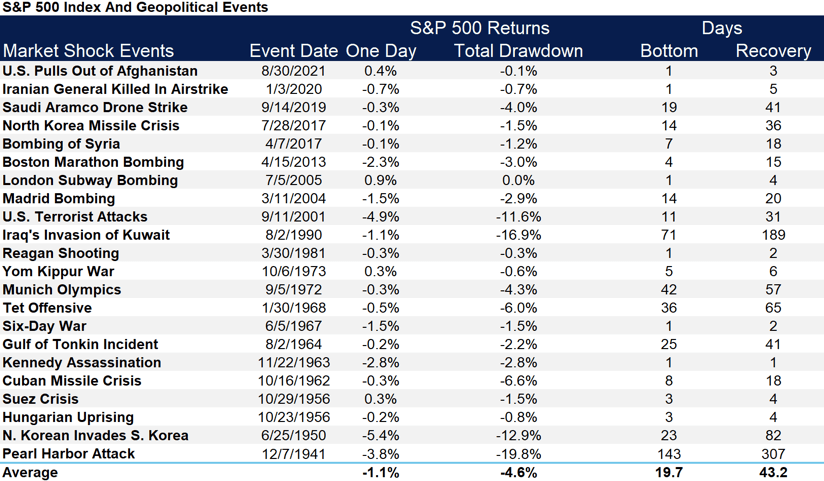The width and height of the screenshot is (824, 481).
Task: Click the 'S&P 500 Returns' group header
Action: (480, 28)
